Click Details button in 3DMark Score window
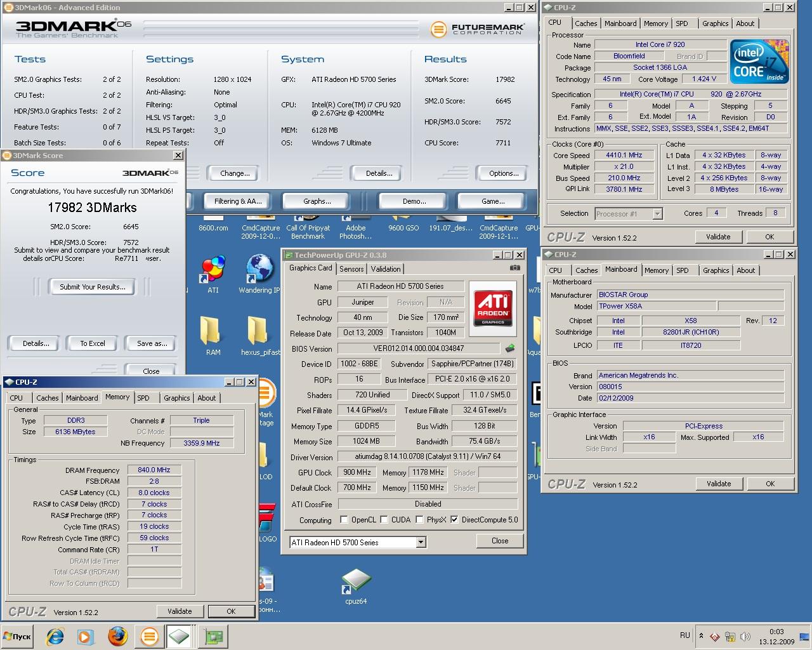Viewport: 812px width, 650px height. (x=36, y=343)
